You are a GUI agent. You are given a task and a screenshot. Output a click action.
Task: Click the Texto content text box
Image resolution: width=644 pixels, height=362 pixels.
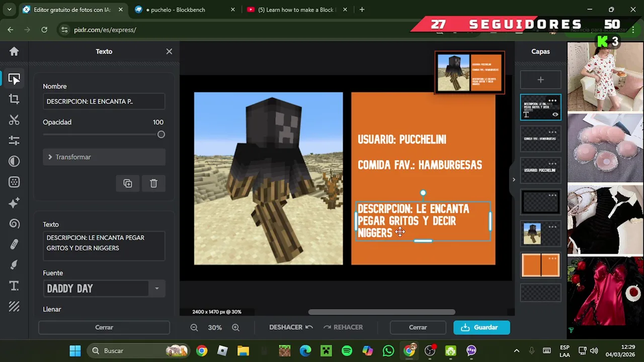104,246
